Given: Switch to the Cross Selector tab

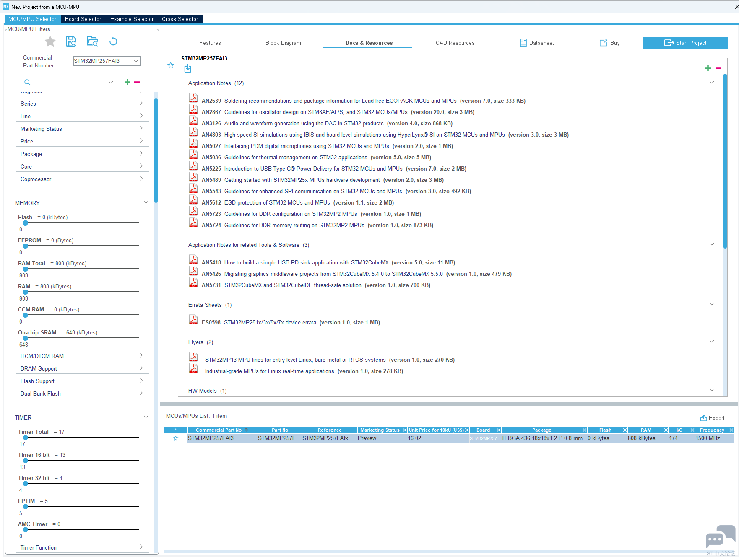Looking at the screenshot, I should 180,19.
